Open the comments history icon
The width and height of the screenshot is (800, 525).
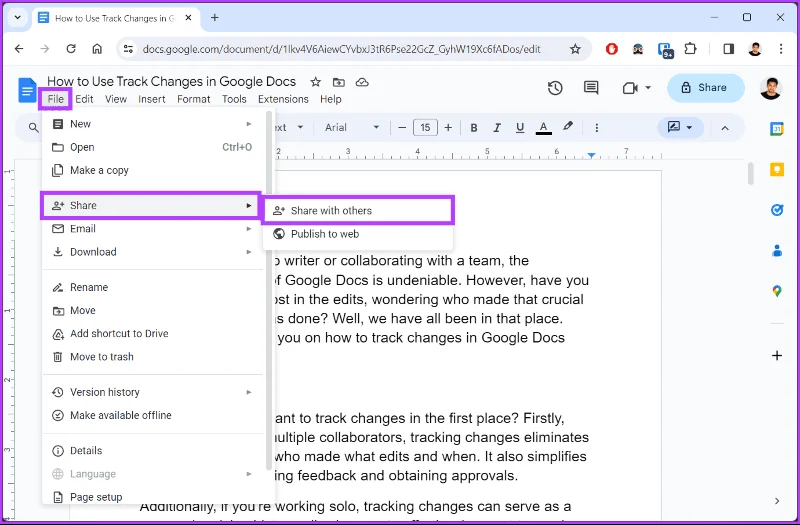(591, 88)
